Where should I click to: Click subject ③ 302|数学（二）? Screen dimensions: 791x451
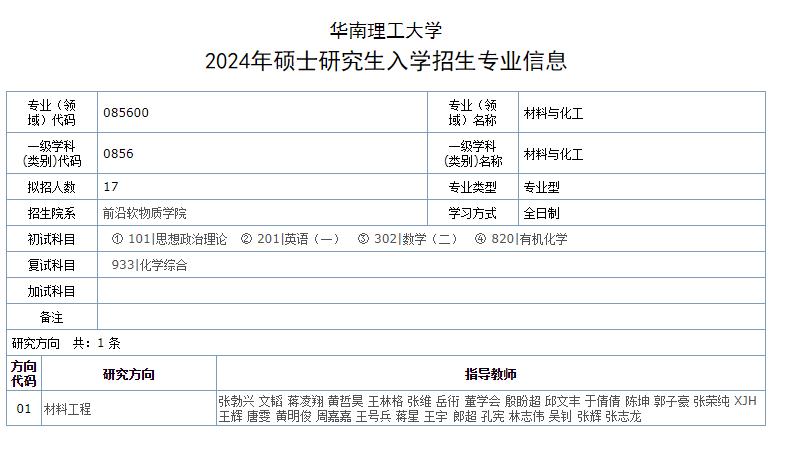tap(408, 239)
